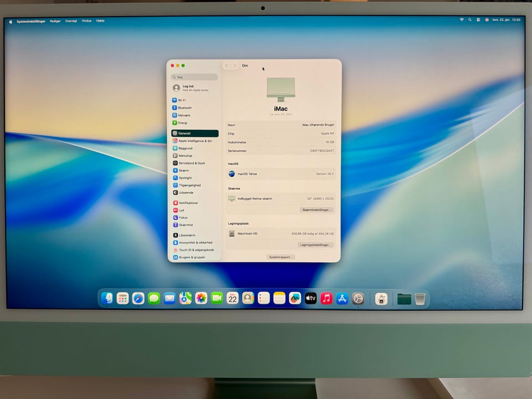The height and width of the screenshot is (399, 532).
Task: Open App Store from the Dock
Action: 342,299
